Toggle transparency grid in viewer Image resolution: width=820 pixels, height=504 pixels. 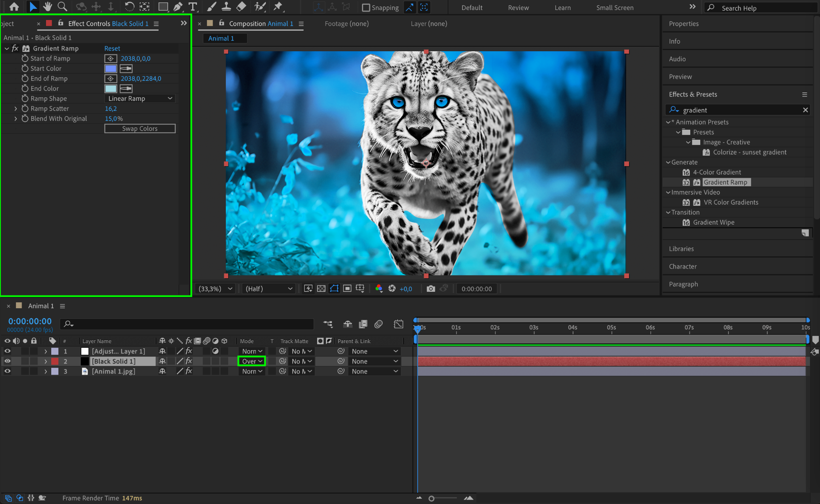tap(321, 289)
